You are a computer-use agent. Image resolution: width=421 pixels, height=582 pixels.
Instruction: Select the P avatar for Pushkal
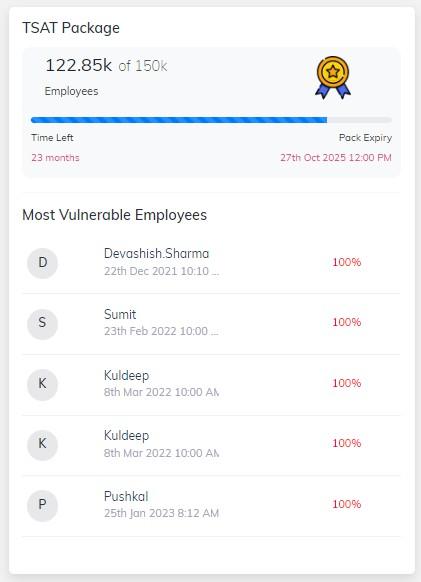point(42,505)
